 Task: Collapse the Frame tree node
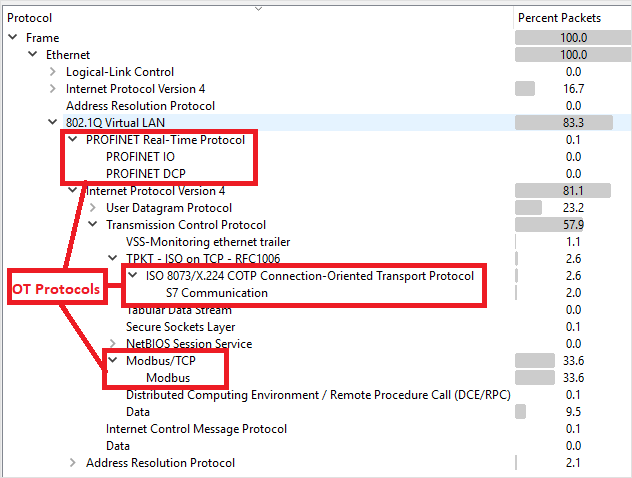[13, 38]
